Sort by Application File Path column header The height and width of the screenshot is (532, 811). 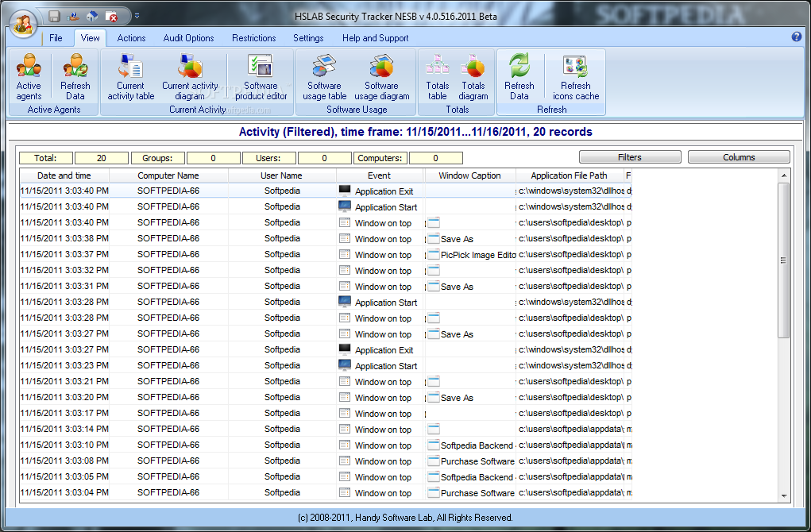coord(569,175)
